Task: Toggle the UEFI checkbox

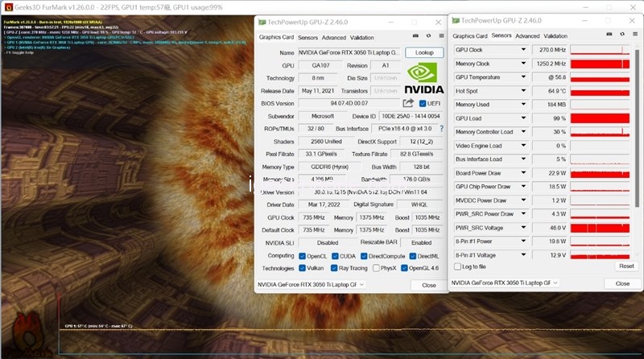Action: [422, 103]
